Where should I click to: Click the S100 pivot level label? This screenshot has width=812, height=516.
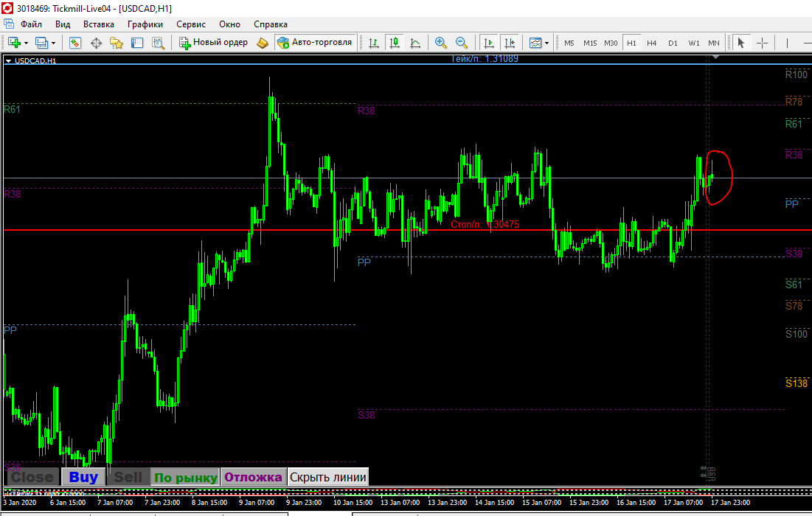click(x=796, y=334)
